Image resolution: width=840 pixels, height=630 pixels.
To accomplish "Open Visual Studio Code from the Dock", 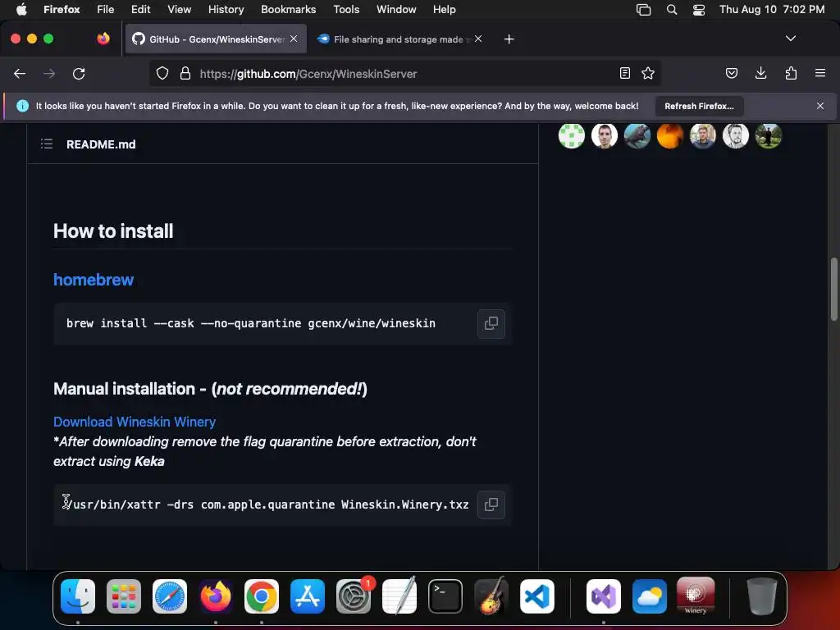I will (536, 596).
